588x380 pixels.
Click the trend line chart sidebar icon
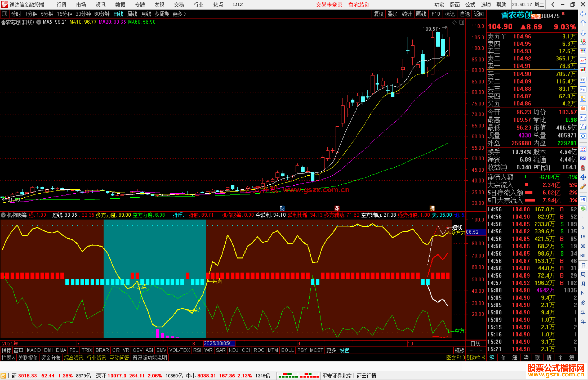[583, 60]
